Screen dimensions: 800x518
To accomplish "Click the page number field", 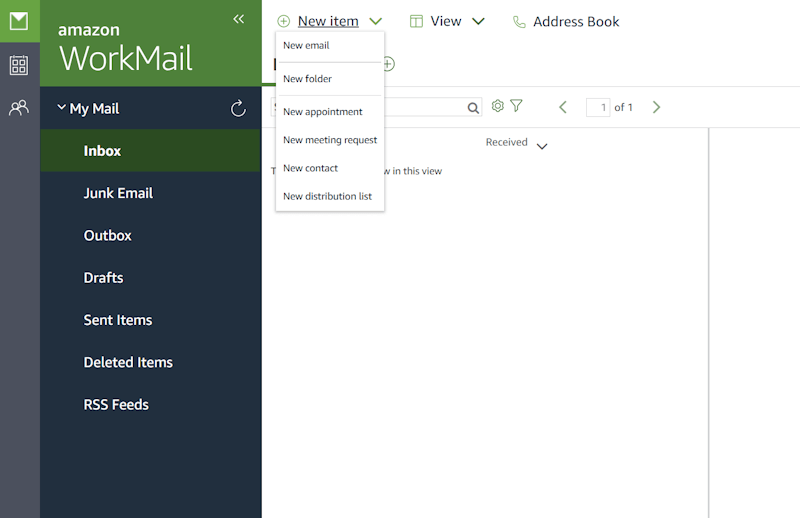I will click(x=598, y=107).
